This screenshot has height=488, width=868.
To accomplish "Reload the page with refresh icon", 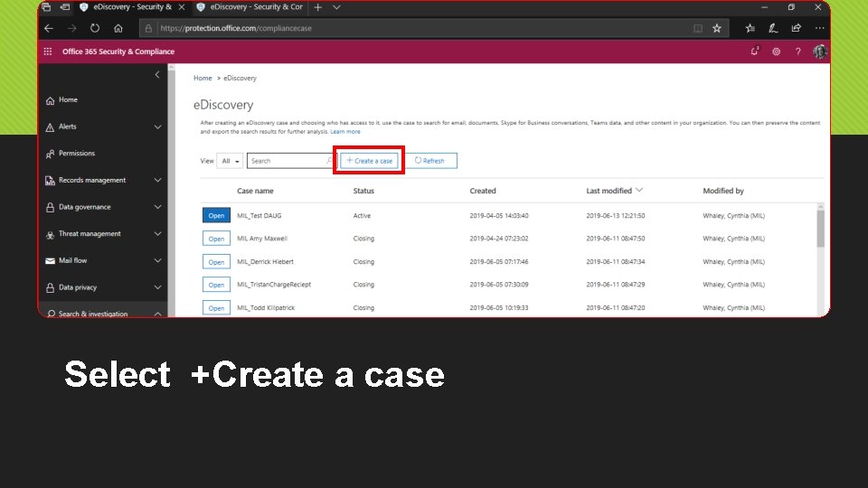I will (x=95, y=28).
